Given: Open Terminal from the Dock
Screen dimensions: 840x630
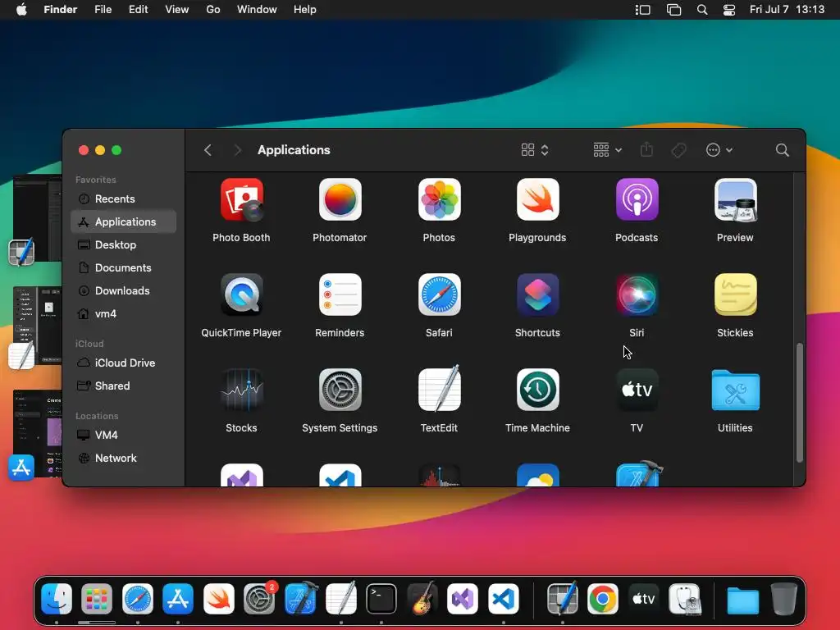Looking at the screenshot, I should pyautogui.click(x=381, y=599).
